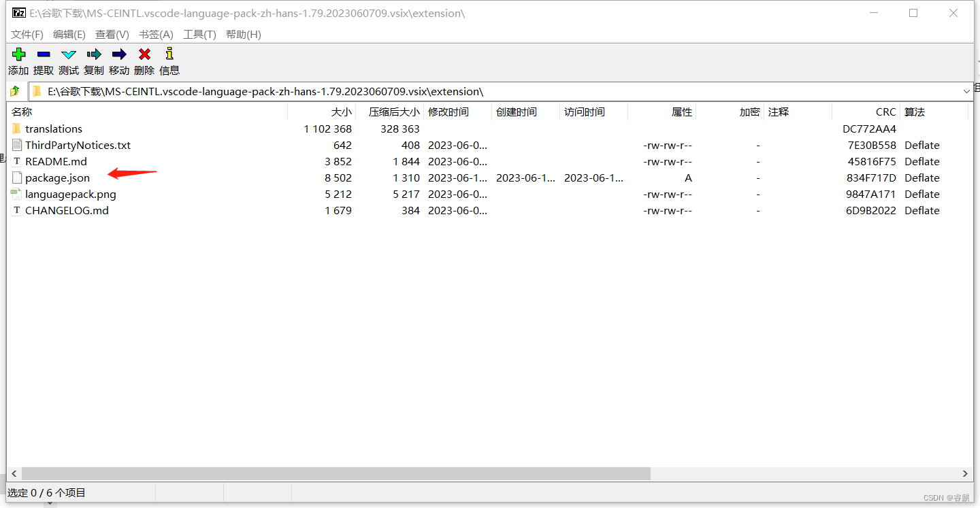This screenshot has width=980, height=508.
Task: Click the CRC value 6D9B2022
Action: [x=872, y=210]
